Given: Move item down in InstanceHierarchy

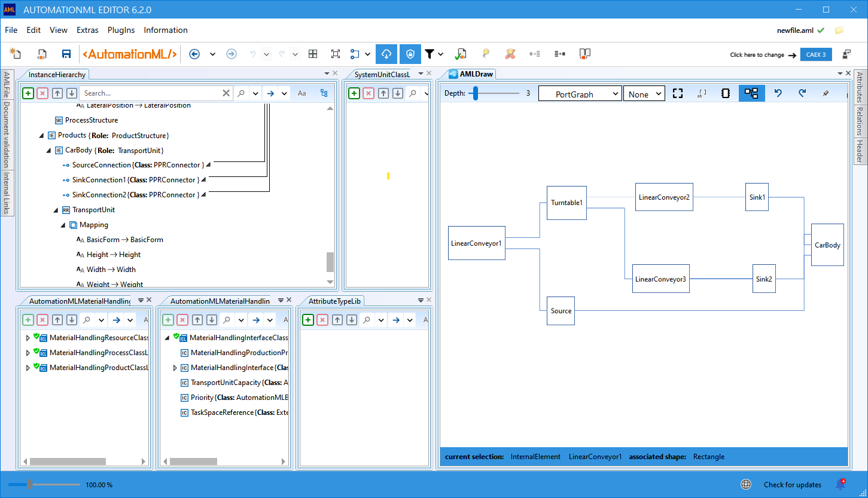Looking at the screenshot, I should pyautogui.click(x=71, y=93).
